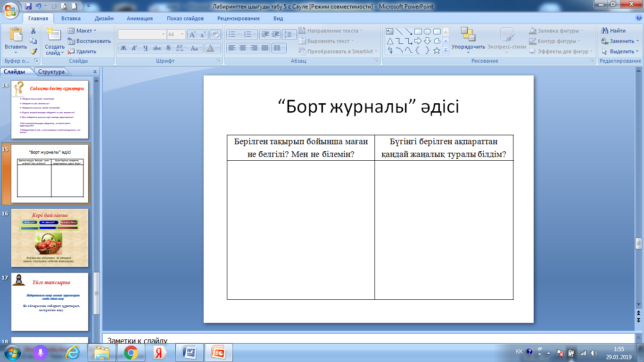Select the oval shape
The height and width of the screenshot is (362, 644).
click(x=428, y=31)
